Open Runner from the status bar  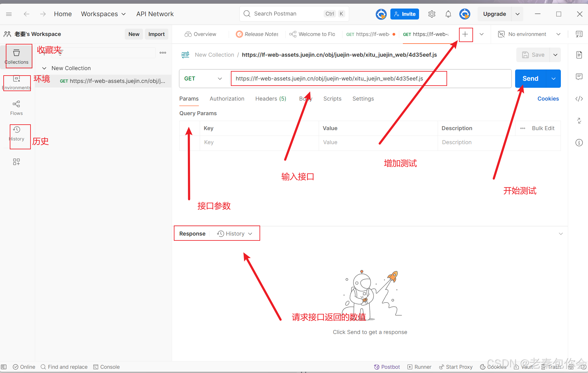pyautogui.click(x=419, y=367)
